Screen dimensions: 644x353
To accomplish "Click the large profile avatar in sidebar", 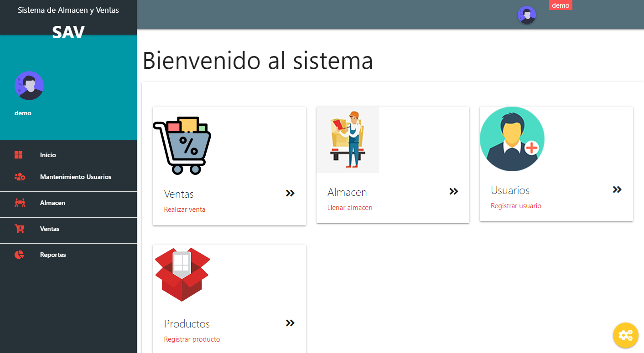I will coord(29,86).
